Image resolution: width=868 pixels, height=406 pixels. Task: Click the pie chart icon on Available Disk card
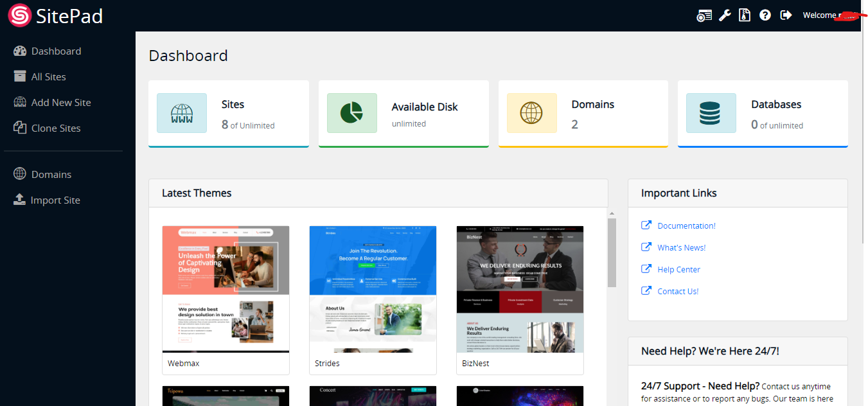click(x=352, y=113)
